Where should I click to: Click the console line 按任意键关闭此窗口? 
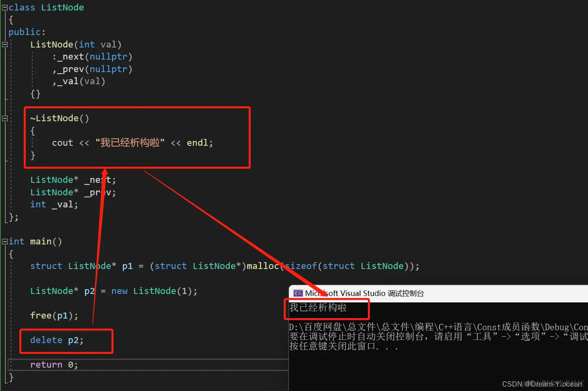tap(343, 346)
